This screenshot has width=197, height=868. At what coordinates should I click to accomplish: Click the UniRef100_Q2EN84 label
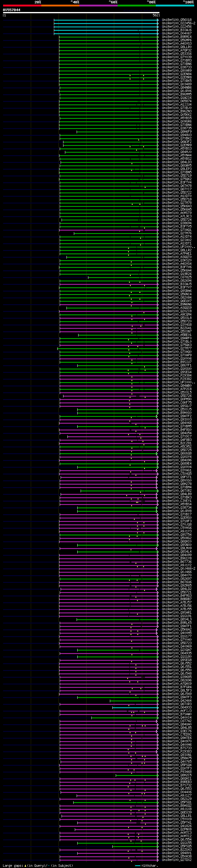(177, 74)
